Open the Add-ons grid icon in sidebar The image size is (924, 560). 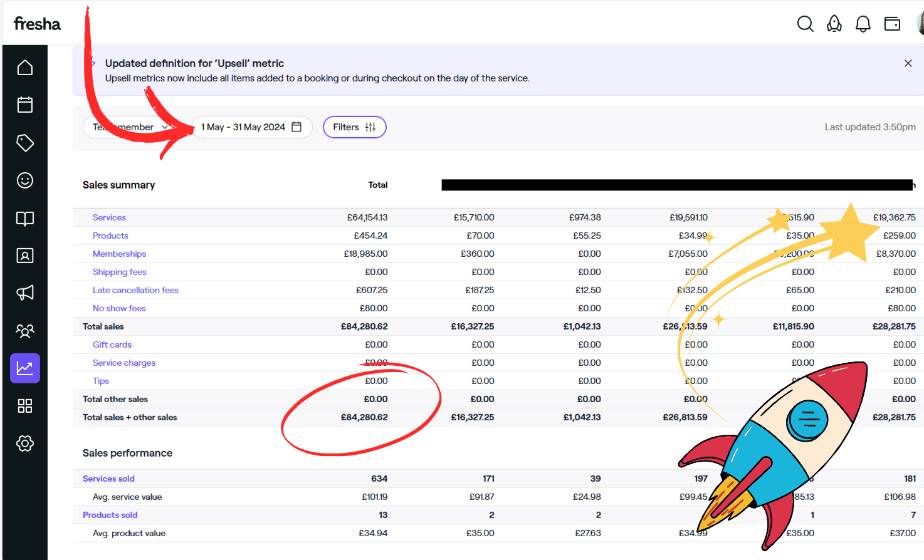pos(25,406)
